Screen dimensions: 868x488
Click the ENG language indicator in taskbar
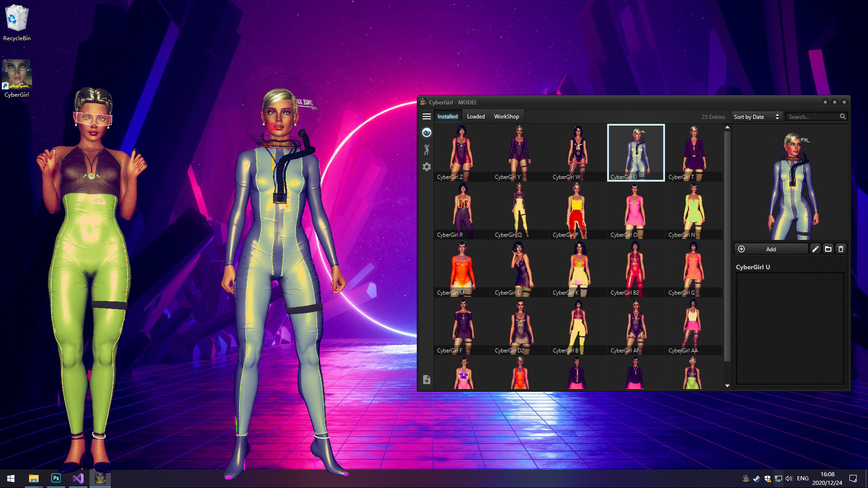point(802,478)
